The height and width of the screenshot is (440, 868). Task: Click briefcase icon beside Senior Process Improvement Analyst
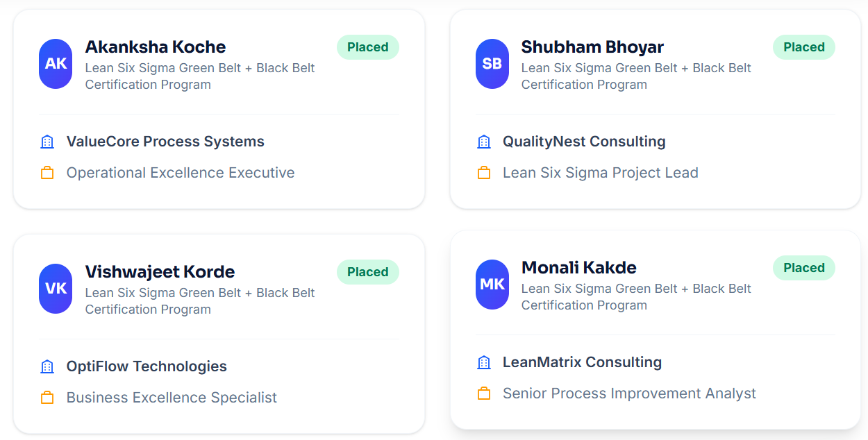click(484, 394)
